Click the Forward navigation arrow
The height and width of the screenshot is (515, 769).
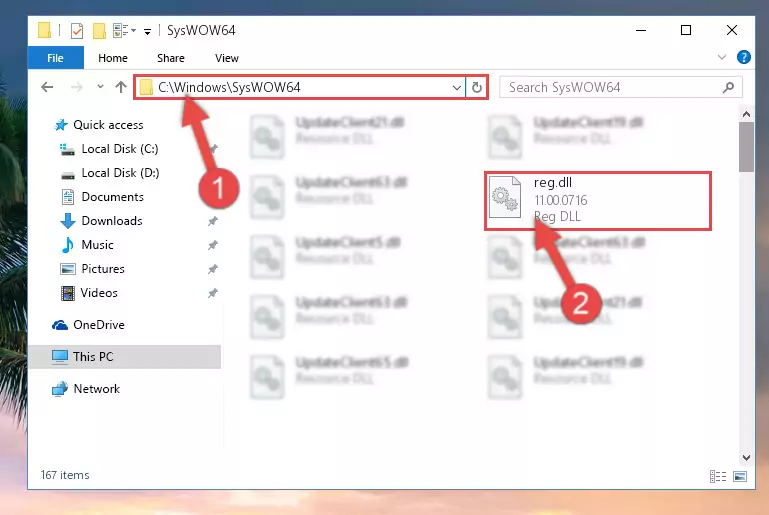click(x=77, y=87)
